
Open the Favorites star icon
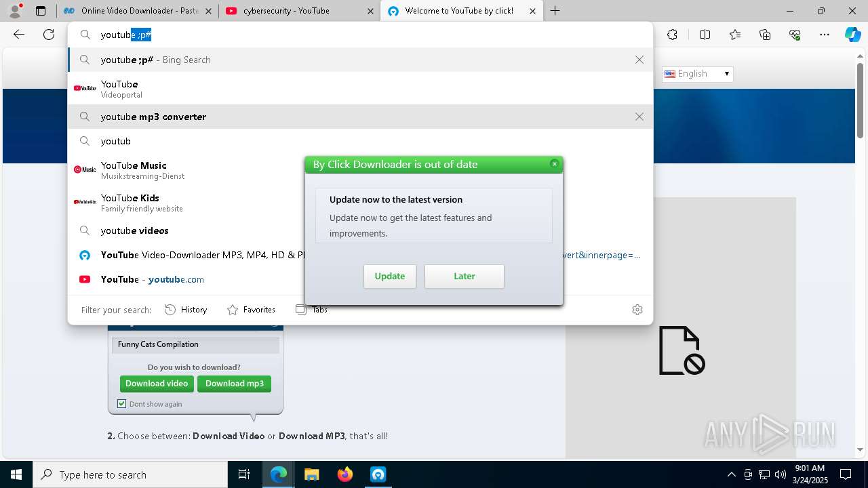(735, 35)
